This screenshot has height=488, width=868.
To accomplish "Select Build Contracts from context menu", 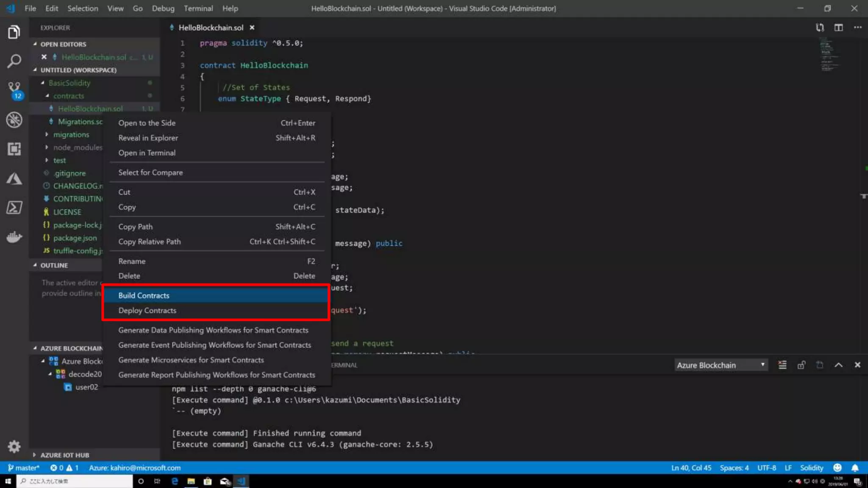I will pyautogui.click(x=144, y=295).
